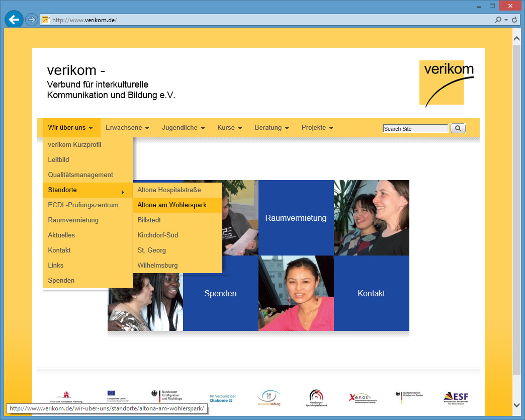Viewport: 525px width, 420px height.
Task: Select Raumvermietung in the dropdown menu
Action: pyautogui.click(x=87, y=220)
